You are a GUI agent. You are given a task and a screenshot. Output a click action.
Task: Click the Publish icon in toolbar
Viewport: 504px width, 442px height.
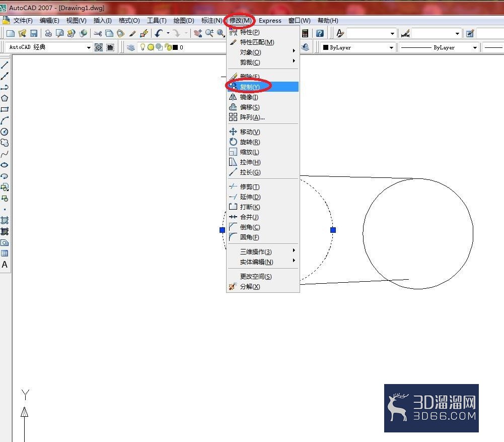pos(71,33)
